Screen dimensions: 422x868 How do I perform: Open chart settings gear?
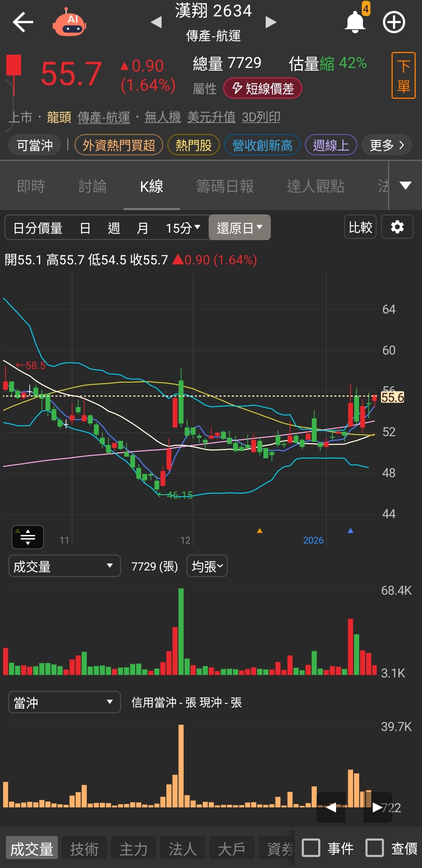point(397,227)
